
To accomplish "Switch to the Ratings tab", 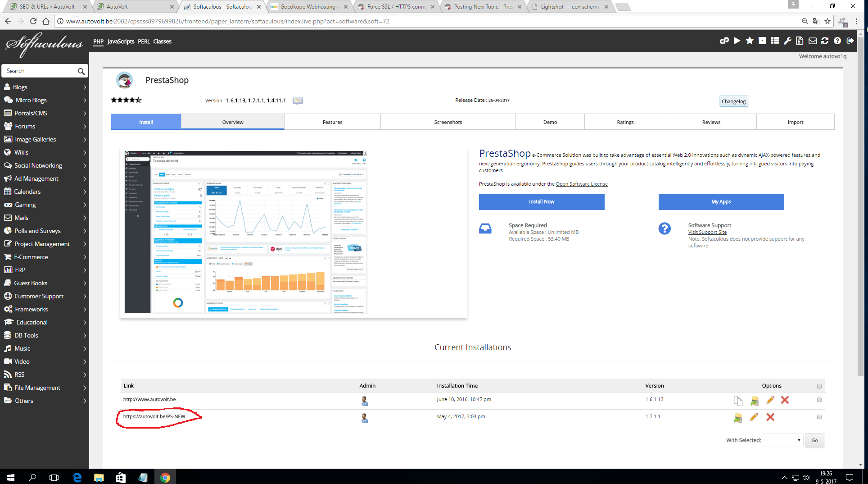I will point(625,122).
